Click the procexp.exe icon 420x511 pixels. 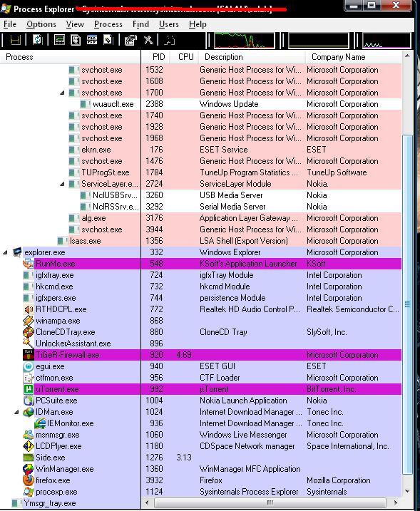tap(29, 492)
